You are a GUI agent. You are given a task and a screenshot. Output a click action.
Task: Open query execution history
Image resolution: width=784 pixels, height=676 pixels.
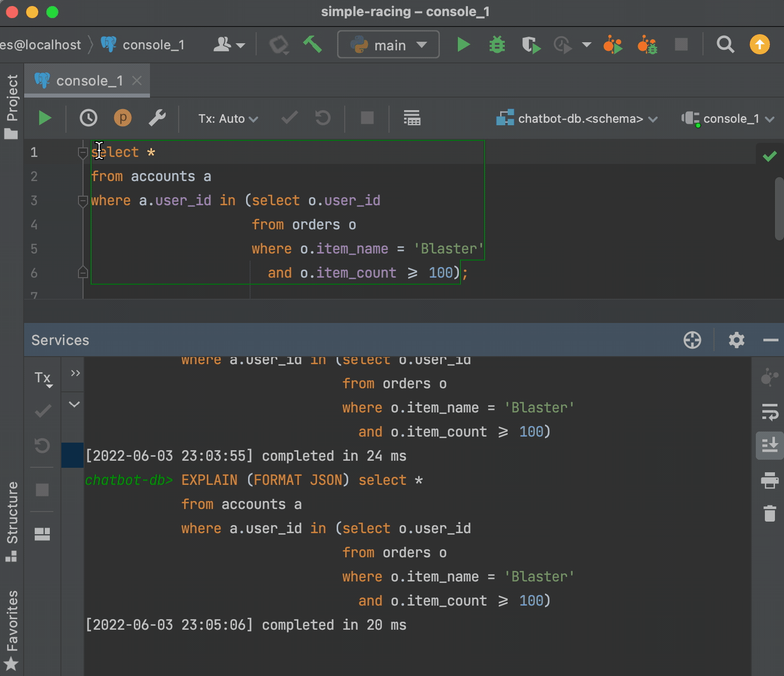[x=89, y=118]
